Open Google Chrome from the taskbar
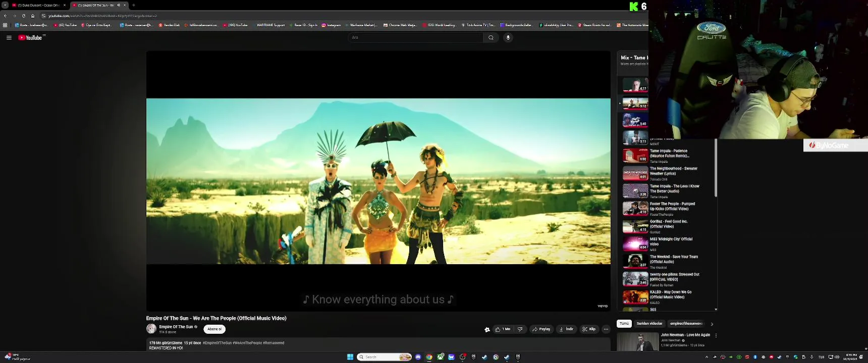 point(429,357)
